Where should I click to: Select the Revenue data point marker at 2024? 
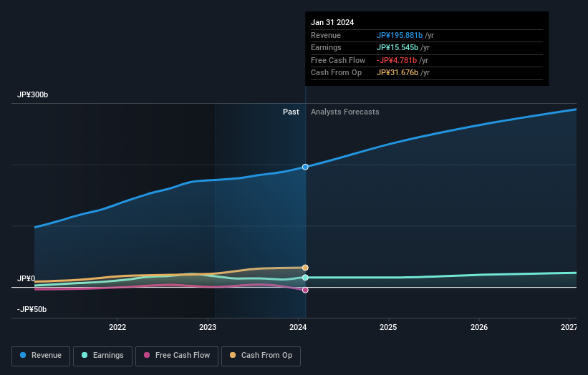[305, 167]
